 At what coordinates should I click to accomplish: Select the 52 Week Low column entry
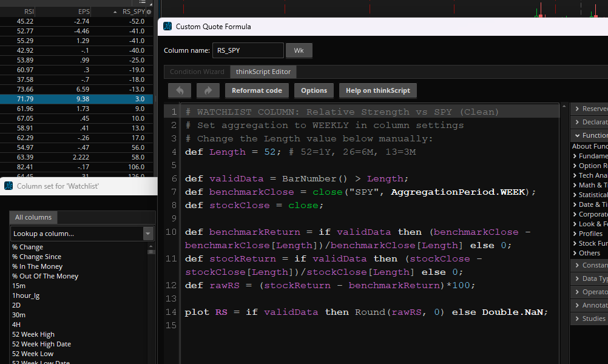click(33, 354)
